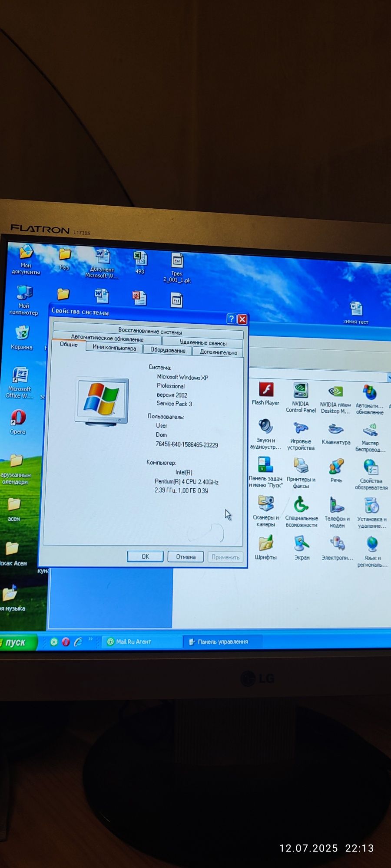Select the PowerPoint file icon on desktop
391x868 pixels.
point(139,298)
